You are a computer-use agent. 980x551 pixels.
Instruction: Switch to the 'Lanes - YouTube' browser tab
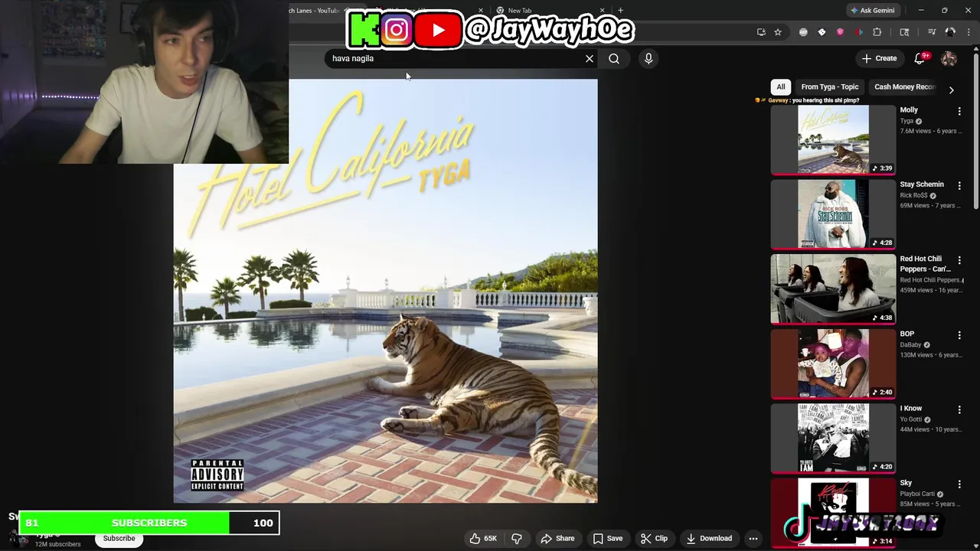coord(314,11)
